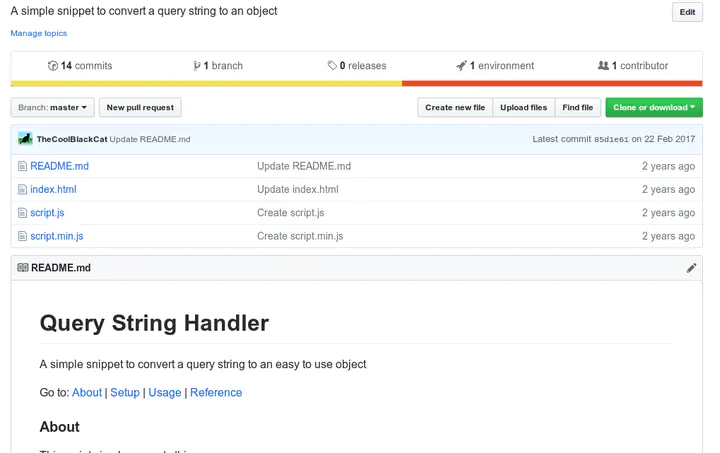Click Create script.js commit message
Image resolution: width=720 pixels, height=453 pixels.
click(x=291, y=213)
